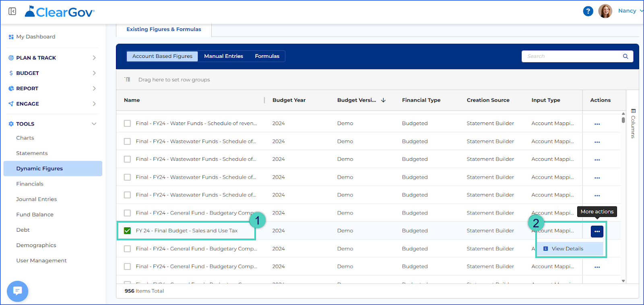Viewport: 644px width, 305px height.
Task: Tick checkbox for last fully visible General Fund row
Action: [127, 266]
